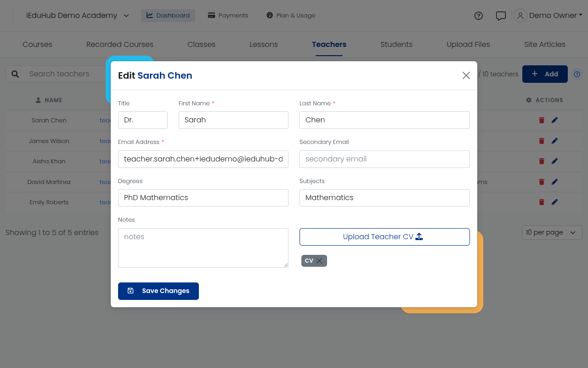Open the 10 per page selector
Image resolution: width=588 pixels, height=368 pixels.
click(x=552, y=232)
